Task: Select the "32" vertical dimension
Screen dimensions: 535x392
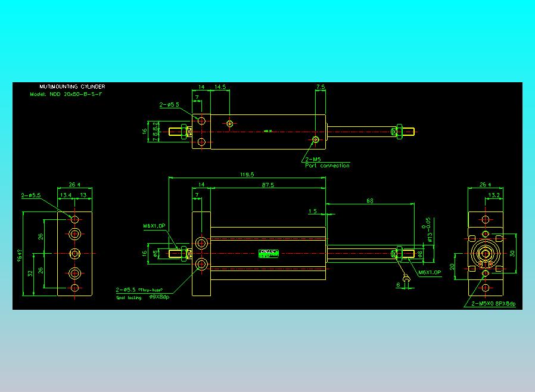Action: coord(30,273)
